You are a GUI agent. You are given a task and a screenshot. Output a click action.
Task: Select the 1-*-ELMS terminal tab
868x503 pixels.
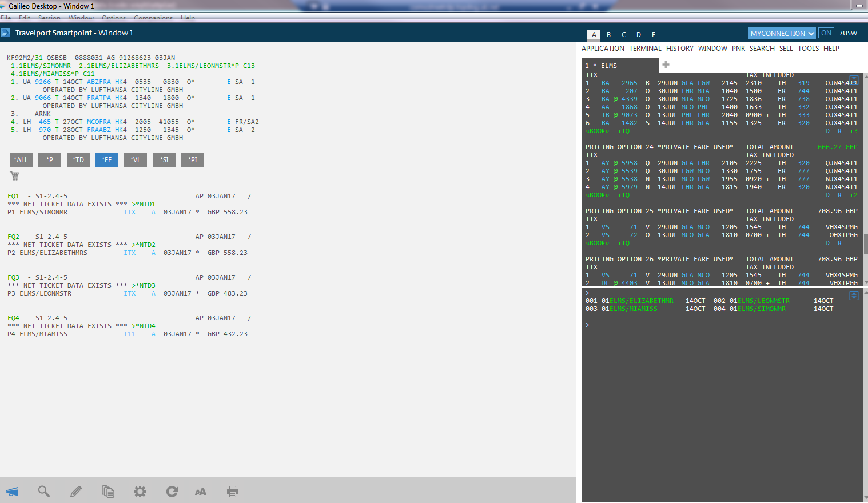click(619, 66)
